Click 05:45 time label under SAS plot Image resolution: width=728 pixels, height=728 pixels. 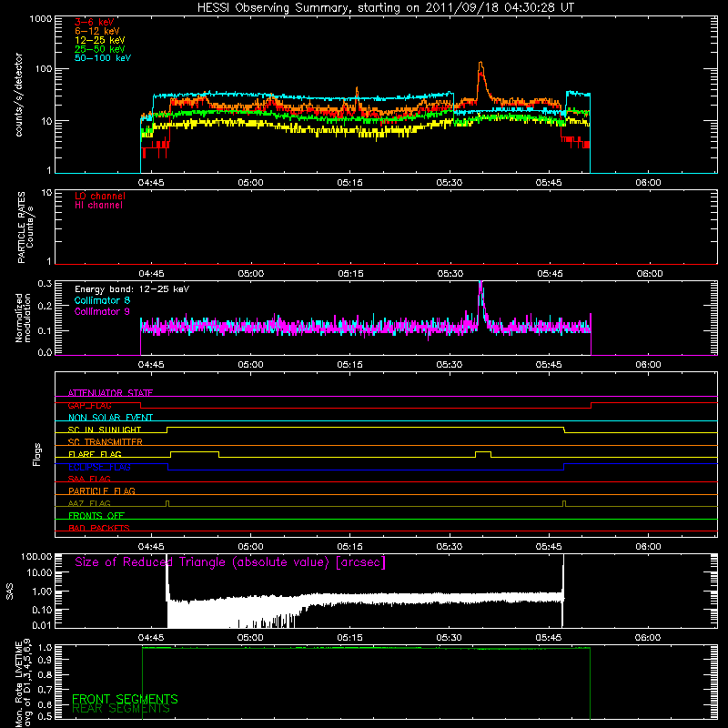549,638
